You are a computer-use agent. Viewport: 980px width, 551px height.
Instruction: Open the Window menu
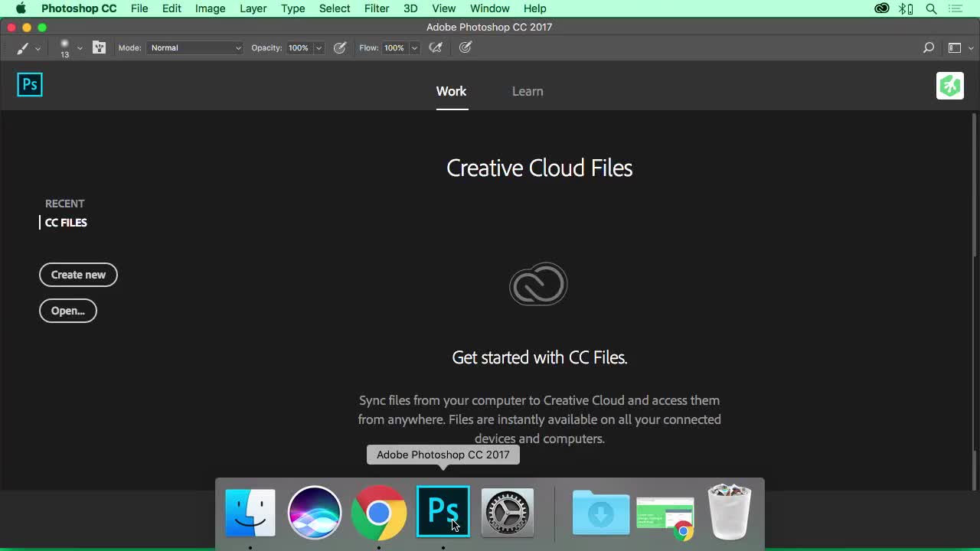pos(490,8)
